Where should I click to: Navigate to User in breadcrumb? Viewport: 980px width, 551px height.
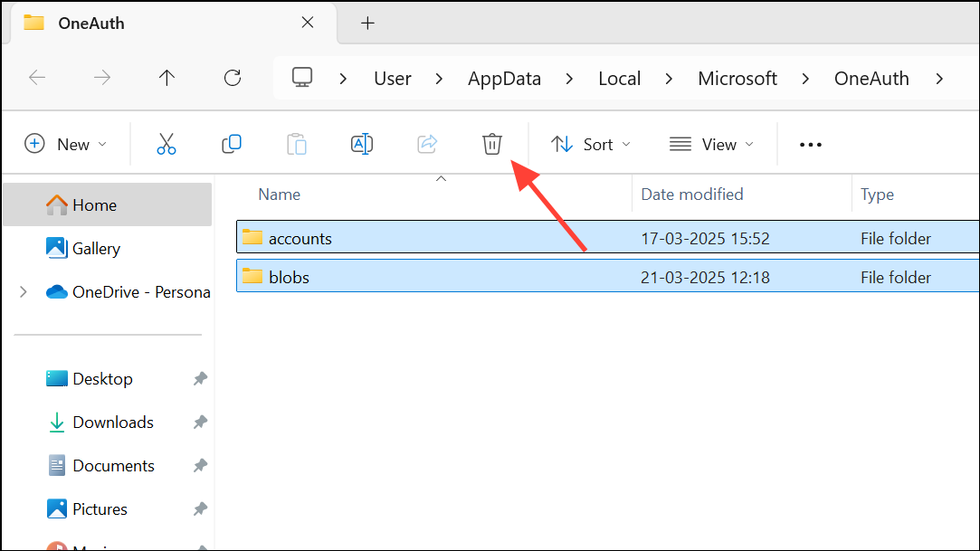(x=393, y=79)
